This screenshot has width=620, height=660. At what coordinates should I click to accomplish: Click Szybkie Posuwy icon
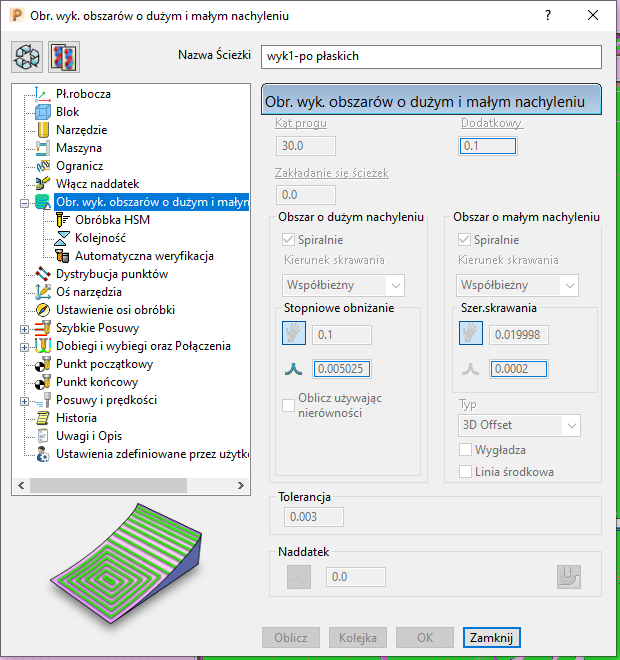(43, 328)
